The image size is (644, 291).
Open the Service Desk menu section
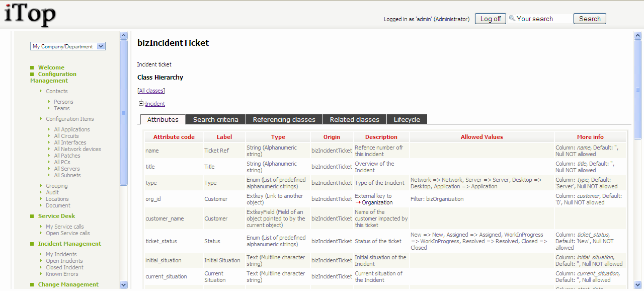[56, 216]
